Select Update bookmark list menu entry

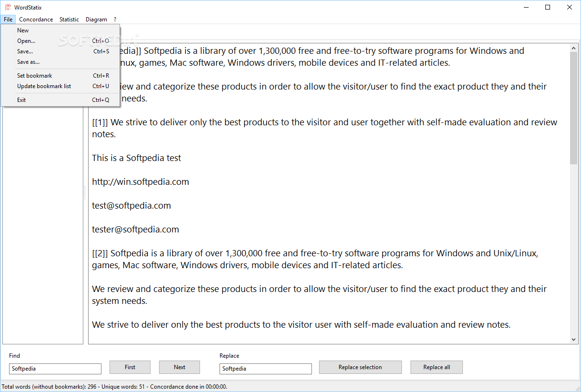60,86
